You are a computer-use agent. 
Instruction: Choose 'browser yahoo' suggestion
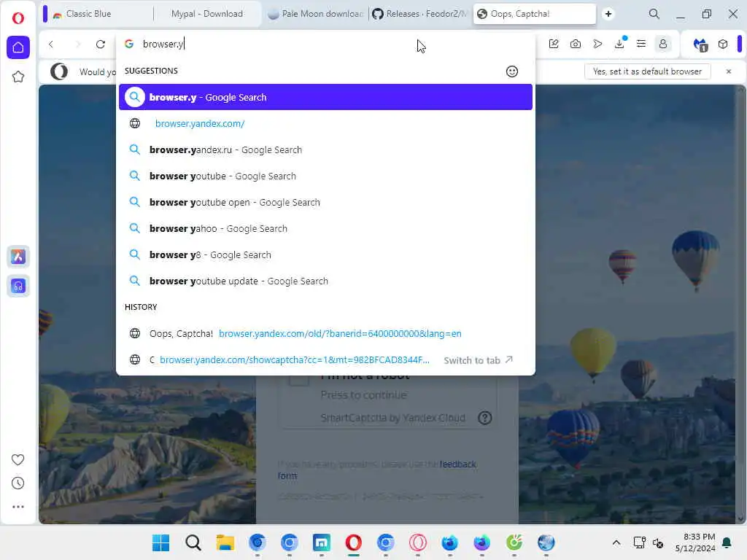(x=325, y=228)
